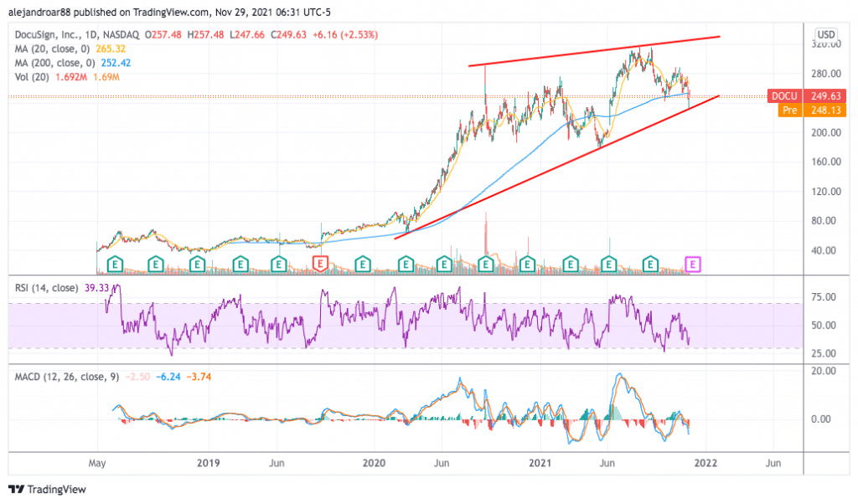Click the MACD histogram value -2.50
The image size is (858, 504).
(137, 377)
